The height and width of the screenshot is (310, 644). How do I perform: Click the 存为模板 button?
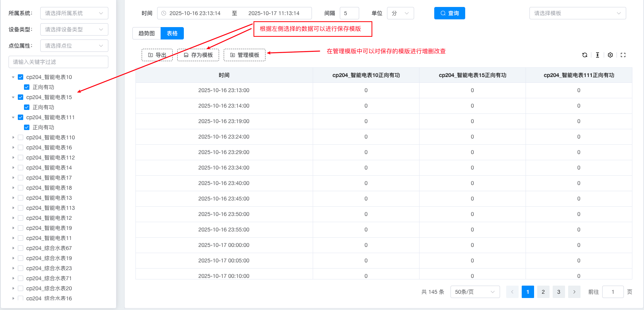(198, 55)
